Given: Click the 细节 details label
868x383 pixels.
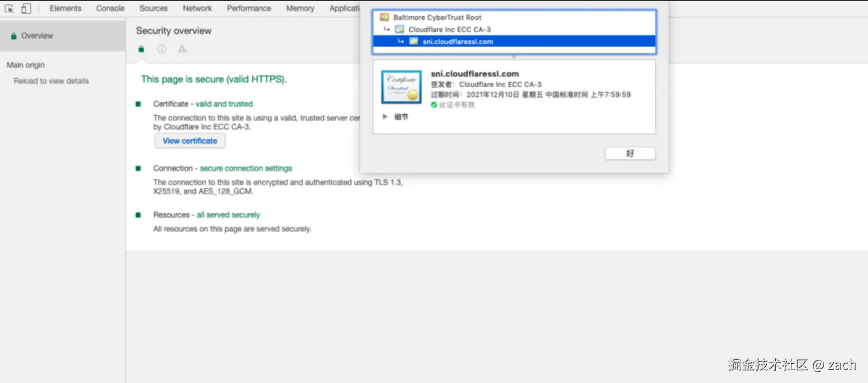Looking at the screenshot, I should 401,117.
